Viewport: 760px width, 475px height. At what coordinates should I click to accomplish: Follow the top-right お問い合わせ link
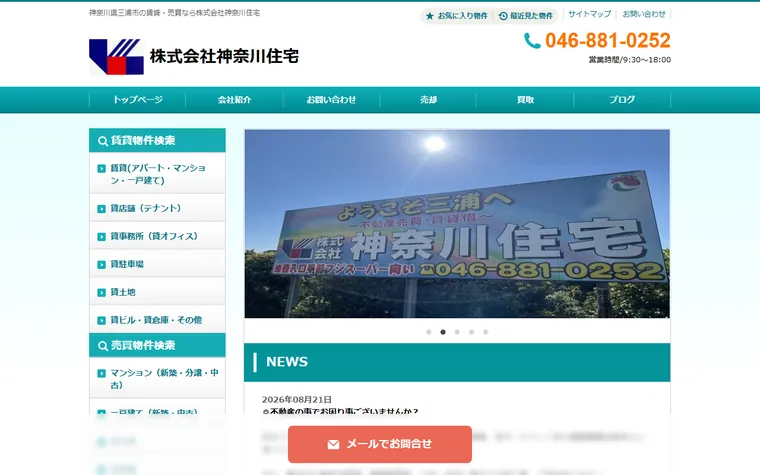click(x=644, y=14)
